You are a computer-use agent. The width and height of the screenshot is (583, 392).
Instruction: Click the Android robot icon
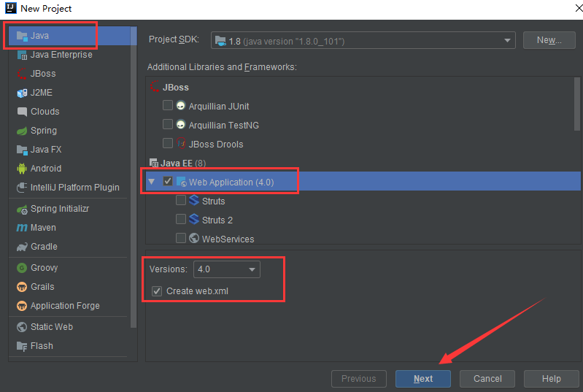tap(22, 169)
